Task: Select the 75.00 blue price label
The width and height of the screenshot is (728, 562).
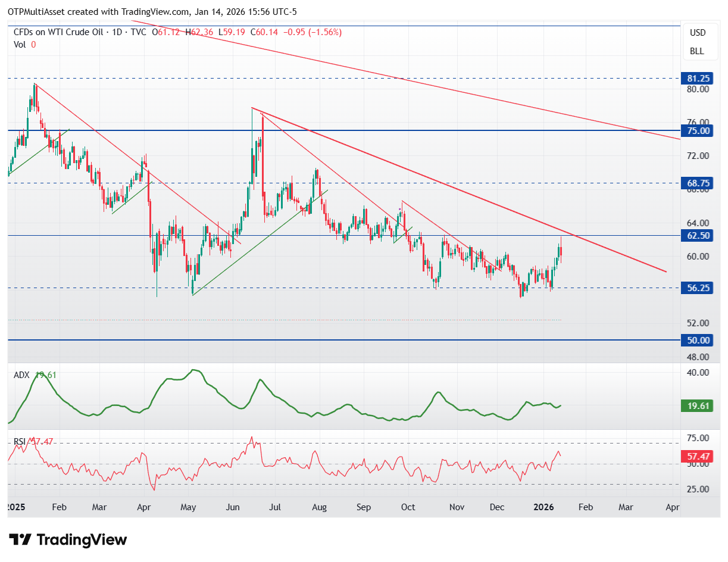Action: [697, 130]
